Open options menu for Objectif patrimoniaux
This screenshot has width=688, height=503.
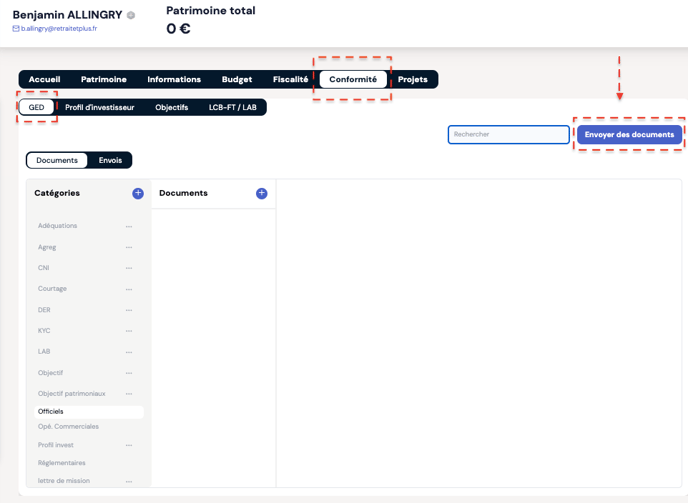pyautogui.click(x=129, y=394)
